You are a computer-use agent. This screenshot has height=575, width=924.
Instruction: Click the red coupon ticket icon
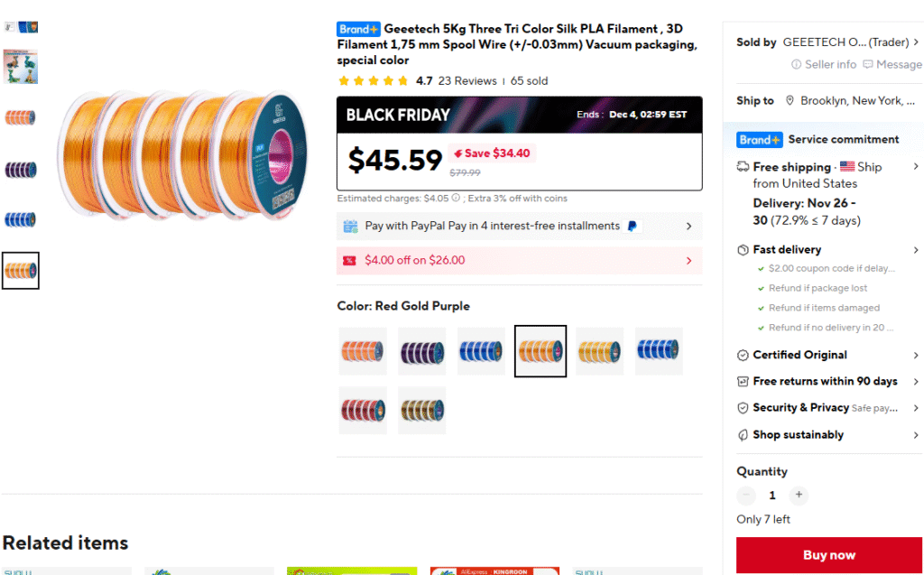(349, 261)
